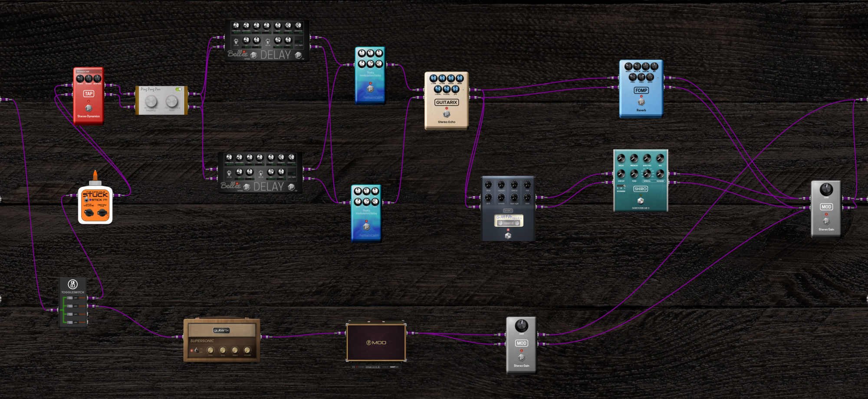Adjust the Supersonic amp gain knob
Screen dimensions: 868x399
point(211,350)
